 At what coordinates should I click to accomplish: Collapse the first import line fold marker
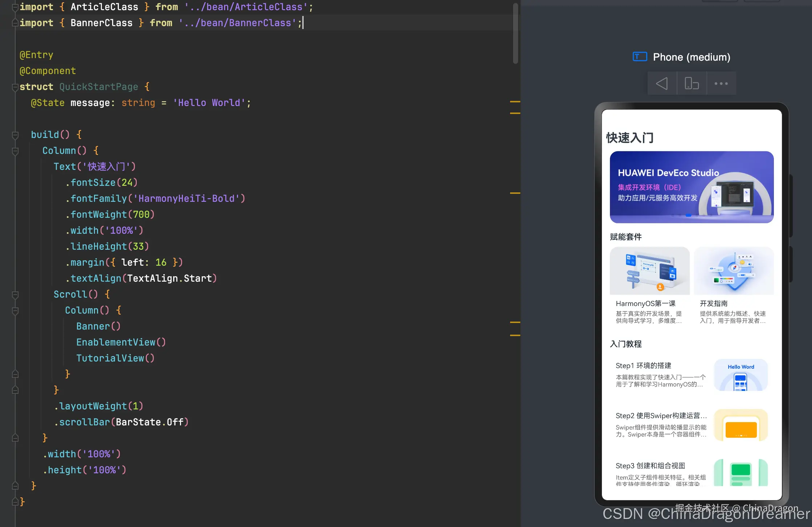coord(15,7)
